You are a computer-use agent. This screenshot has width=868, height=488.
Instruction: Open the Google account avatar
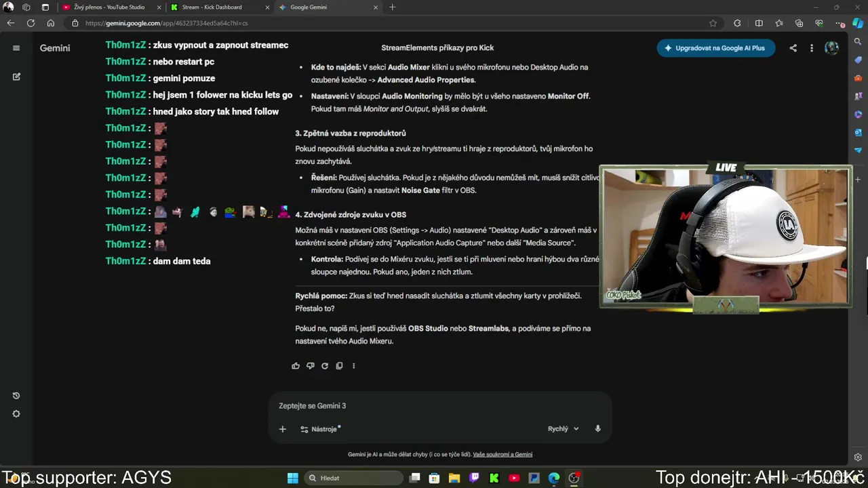click(x=831, y=48)
